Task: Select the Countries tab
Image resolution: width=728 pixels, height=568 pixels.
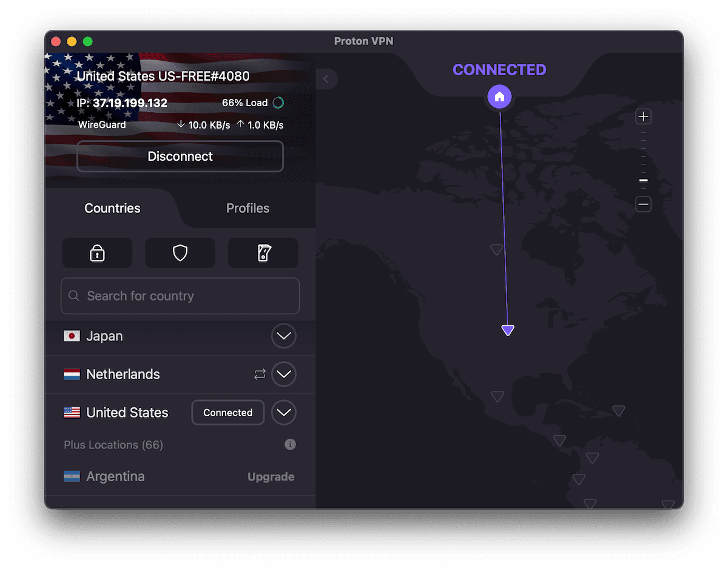Action: 112,208
